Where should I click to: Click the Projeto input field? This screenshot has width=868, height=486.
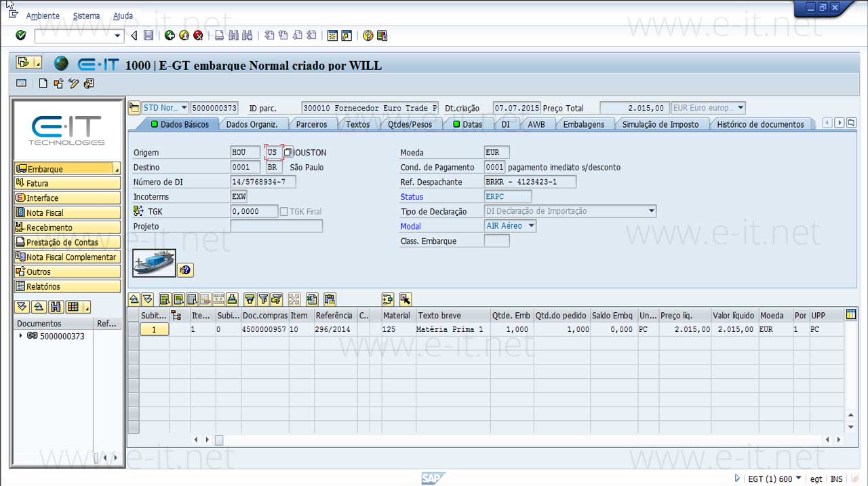[x=277, y=226]
